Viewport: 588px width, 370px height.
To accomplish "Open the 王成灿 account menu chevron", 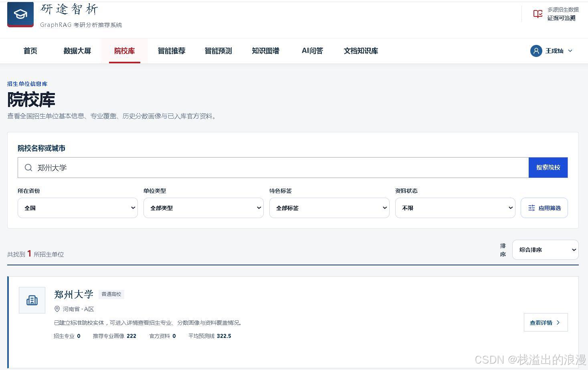I will point(570,51).
